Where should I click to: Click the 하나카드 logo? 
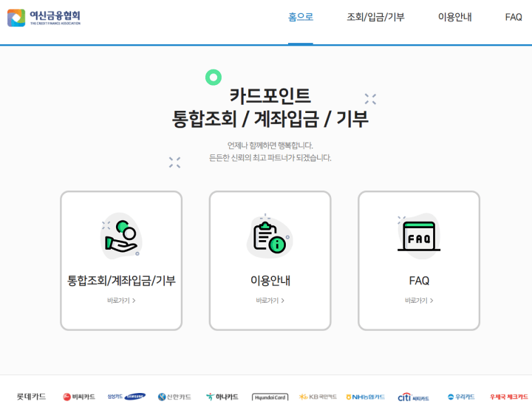(222, 397)
